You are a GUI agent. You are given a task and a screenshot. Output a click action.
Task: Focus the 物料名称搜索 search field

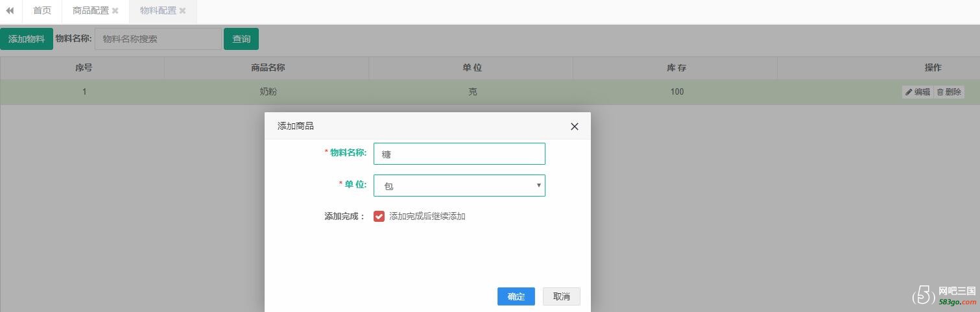(x=158, y=39)
